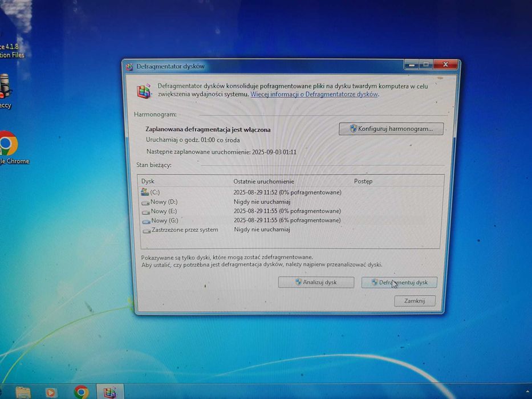This screenshot has width=532, height=399.
Task: Click the (C:) system drive icon
Action: click(145, 192)
